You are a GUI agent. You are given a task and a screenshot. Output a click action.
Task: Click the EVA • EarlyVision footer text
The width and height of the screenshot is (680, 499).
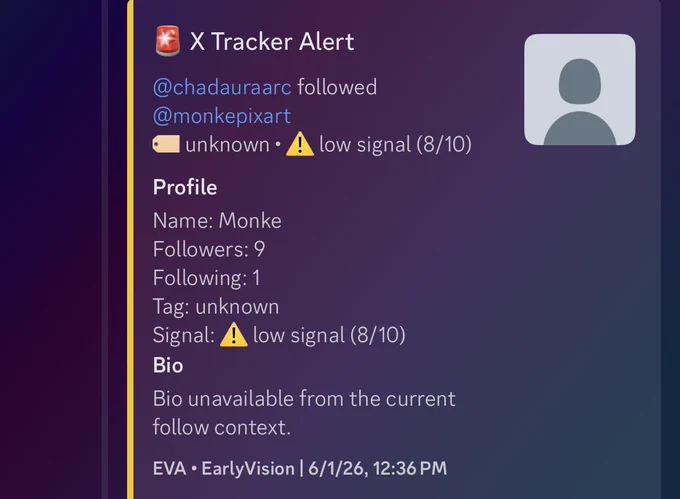[224, 469]
